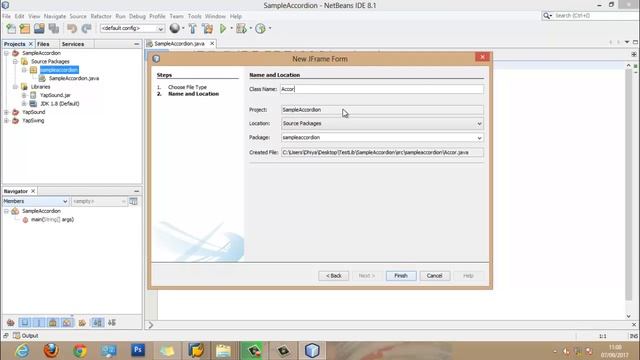The height and width of the screenshot is (360, 640).
Task: Click the New Project toolbar icon
Action: point(25,29)
